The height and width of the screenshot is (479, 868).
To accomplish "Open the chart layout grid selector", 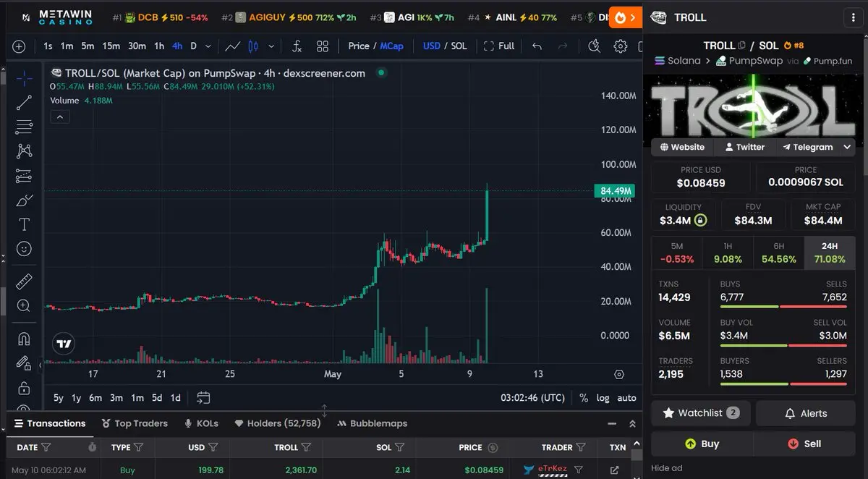I will click(323, 46).
